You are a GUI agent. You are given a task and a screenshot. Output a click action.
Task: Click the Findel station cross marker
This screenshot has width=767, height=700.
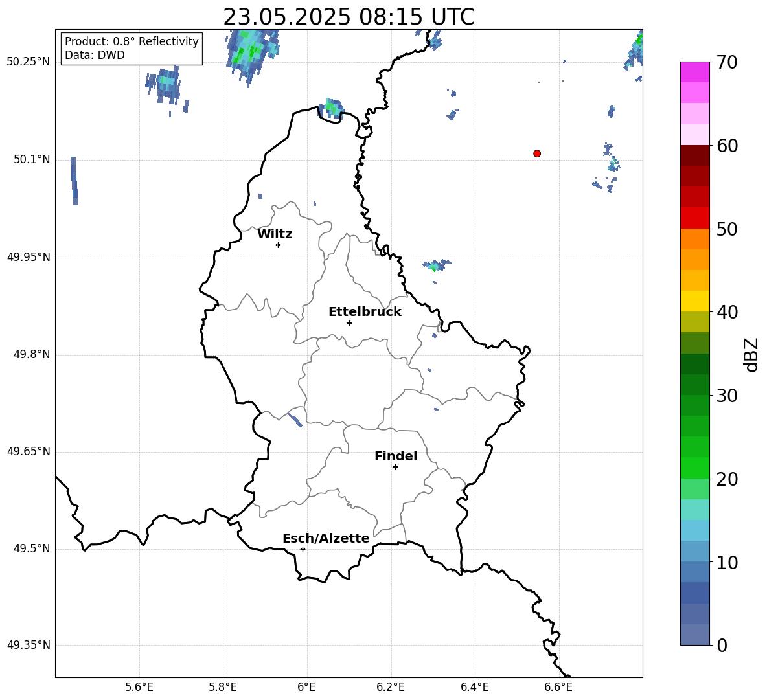pos(395,468)
